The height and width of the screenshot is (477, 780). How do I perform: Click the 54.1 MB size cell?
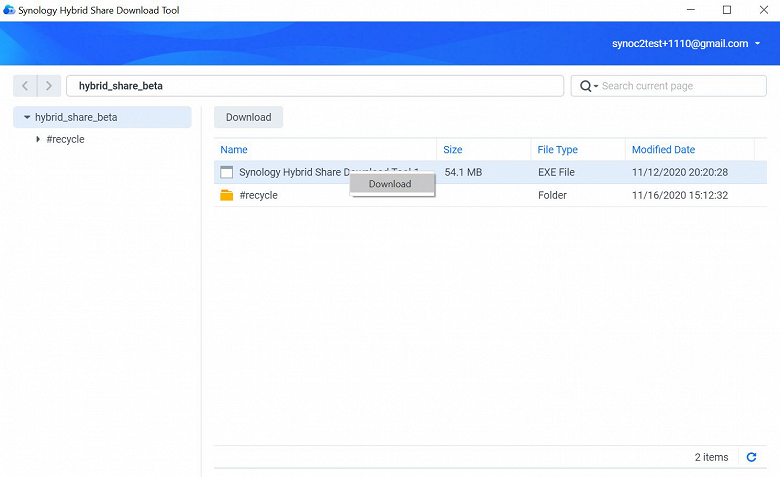[463, 172]
